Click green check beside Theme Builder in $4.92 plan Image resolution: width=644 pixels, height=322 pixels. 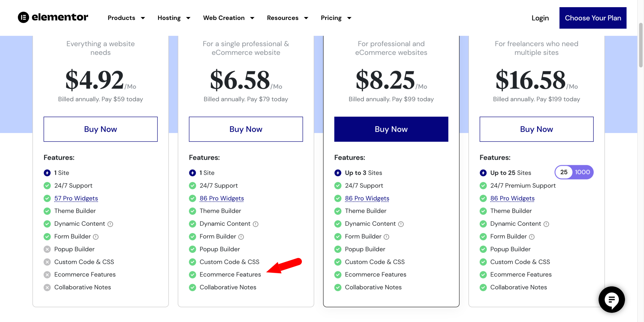click(47, 211)
